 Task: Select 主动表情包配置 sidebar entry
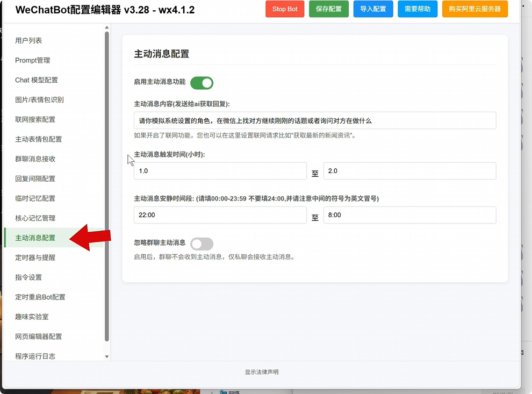point(54,139)
